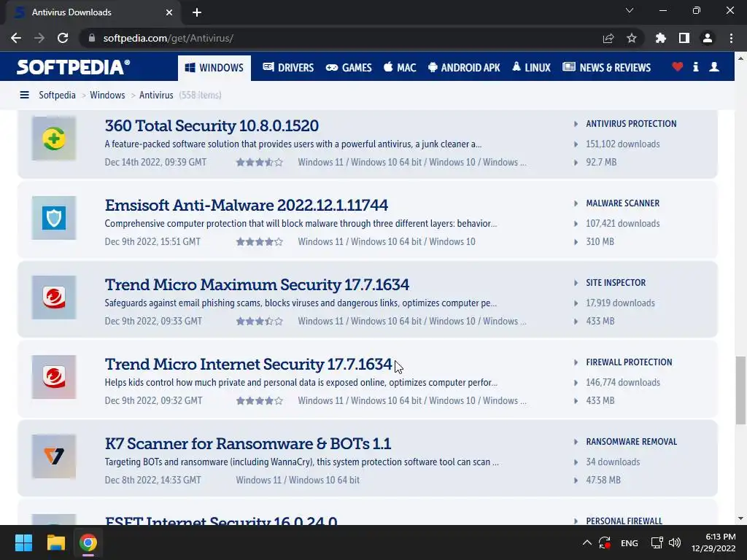The width and height of the screenshot is (747, 560).
Task: Open the Chrome profile avatar icon
Action: click(x=708, y=38)
